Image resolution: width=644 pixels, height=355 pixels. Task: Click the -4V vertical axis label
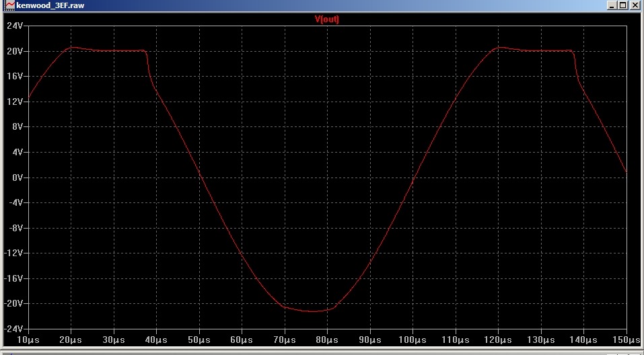click(15, 203)
